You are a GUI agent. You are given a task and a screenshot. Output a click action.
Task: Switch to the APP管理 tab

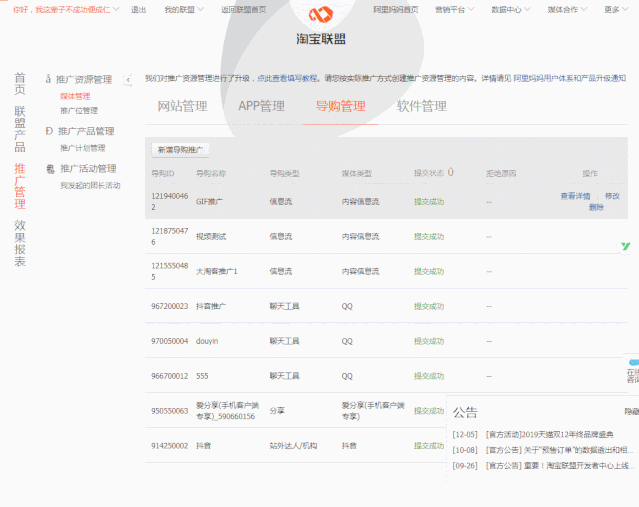pos(262,106)
